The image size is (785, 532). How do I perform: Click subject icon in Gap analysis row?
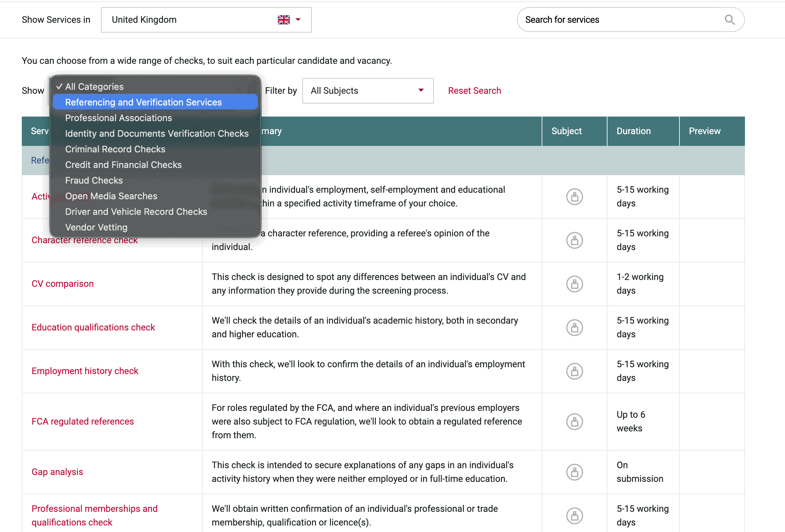click(574, 472)
